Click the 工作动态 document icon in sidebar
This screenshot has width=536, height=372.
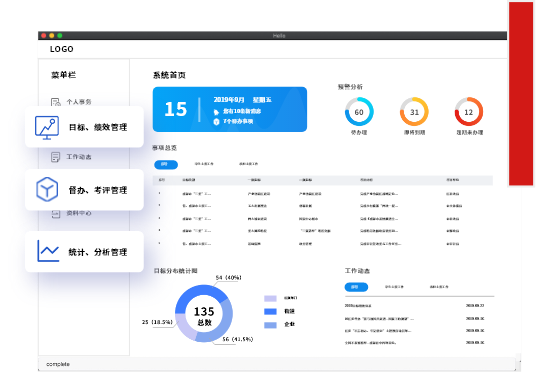[55, 157]
